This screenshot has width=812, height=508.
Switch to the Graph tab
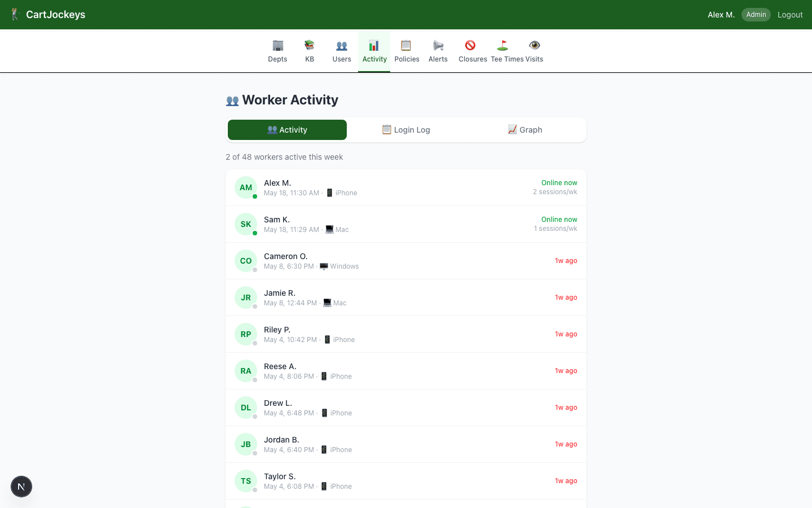[x=525, y=130]
